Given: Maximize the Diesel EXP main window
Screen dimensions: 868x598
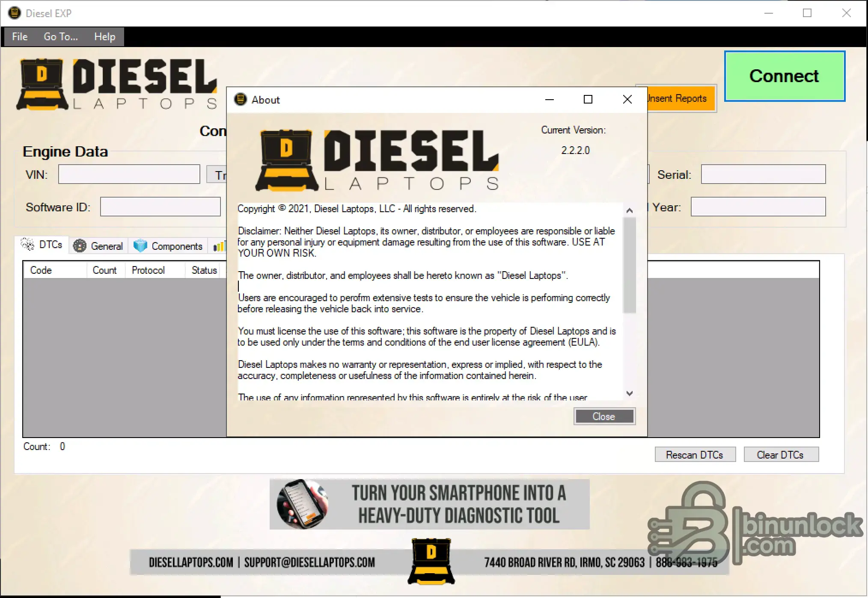Looking at the screenshot, I should (807, 13).
